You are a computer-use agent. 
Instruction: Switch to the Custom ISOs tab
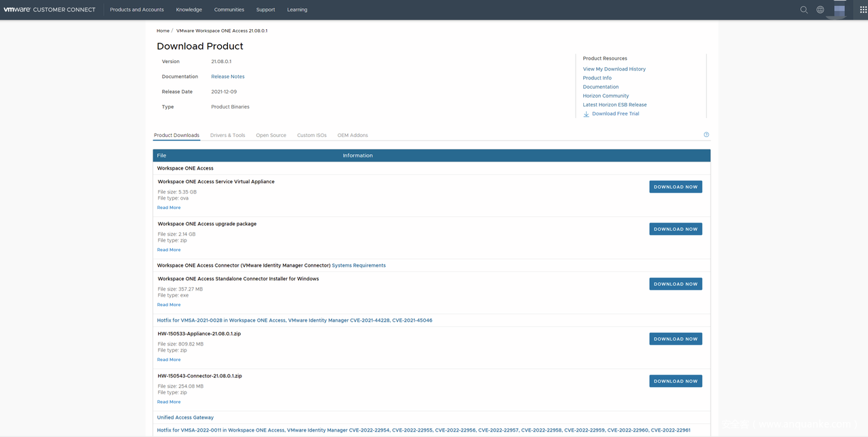coord(311,135)
